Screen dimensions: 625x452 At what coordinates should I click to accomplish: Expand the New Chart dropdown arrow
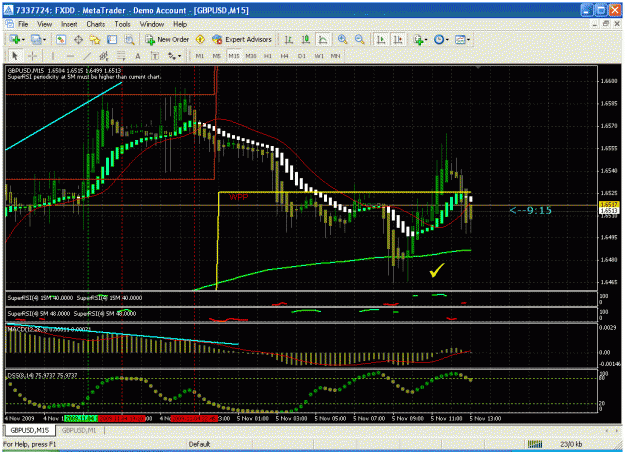coord(23,40)
